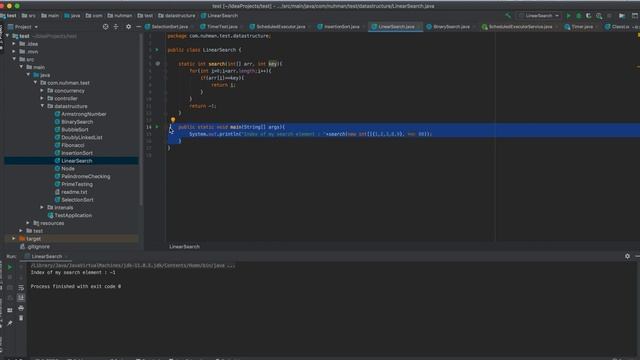Click Run with Coverage icon in toolbar

pos(589,16)
